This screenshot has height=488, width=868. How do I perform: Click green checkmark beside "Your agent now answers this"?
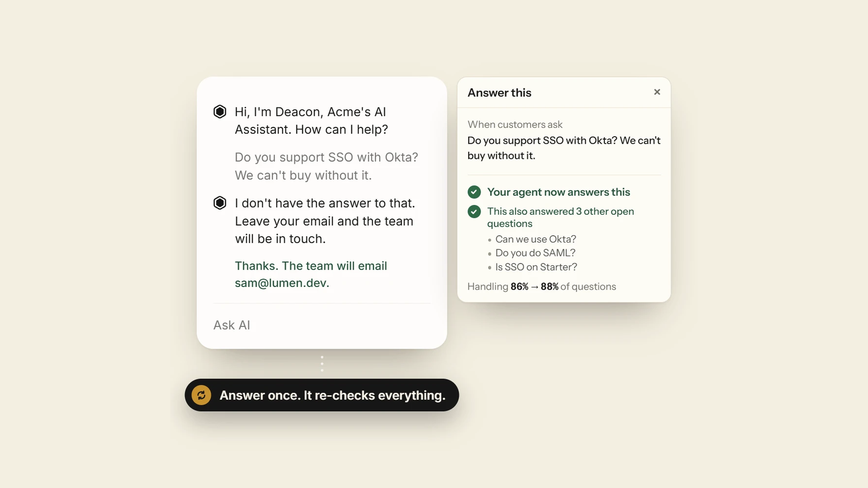[x=474, y=192]
